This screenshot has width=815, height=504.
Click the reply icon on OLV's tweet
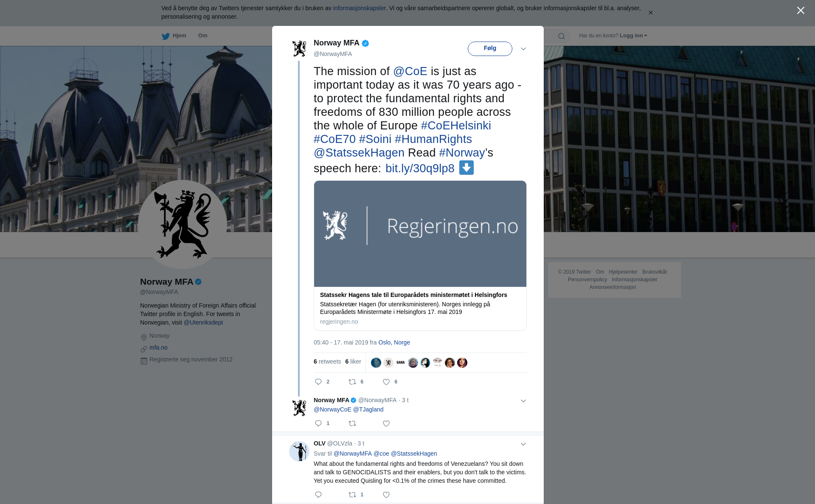point(318,495)
